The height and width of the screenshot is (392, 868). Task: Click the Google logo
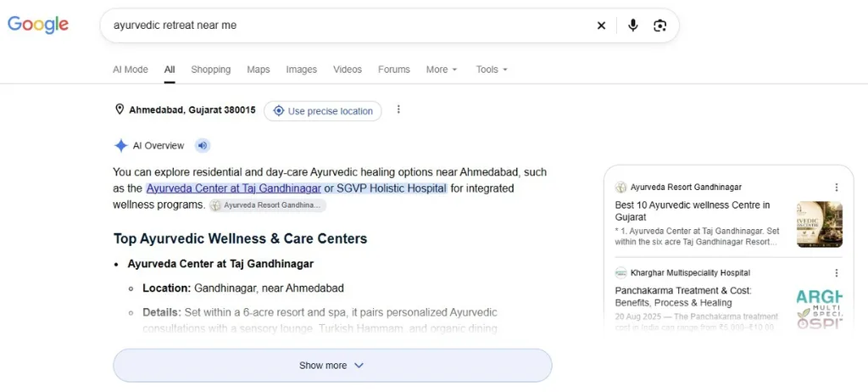[x=37, y=25]
